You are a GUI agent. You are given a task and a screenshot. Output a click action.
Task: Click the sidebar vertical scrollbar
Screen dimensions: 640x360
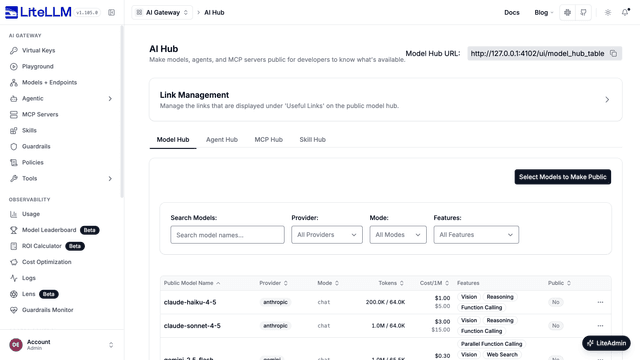tap(122, 111)
